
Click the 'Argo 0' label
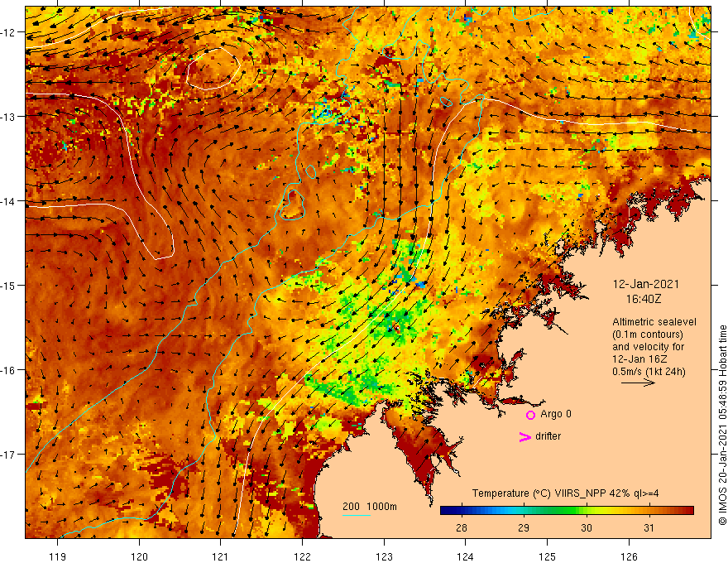tap(556, 414)
